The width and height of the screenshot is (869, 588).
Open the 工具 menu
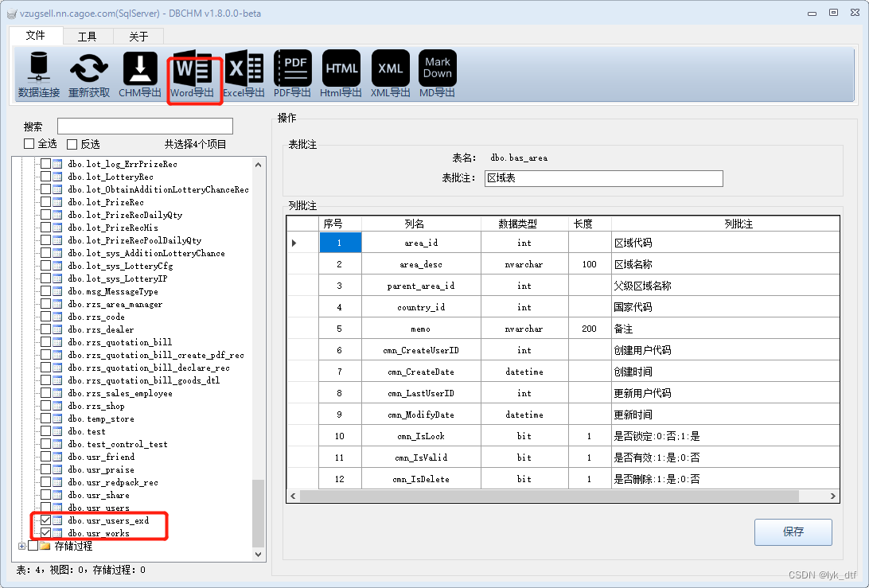88,36
